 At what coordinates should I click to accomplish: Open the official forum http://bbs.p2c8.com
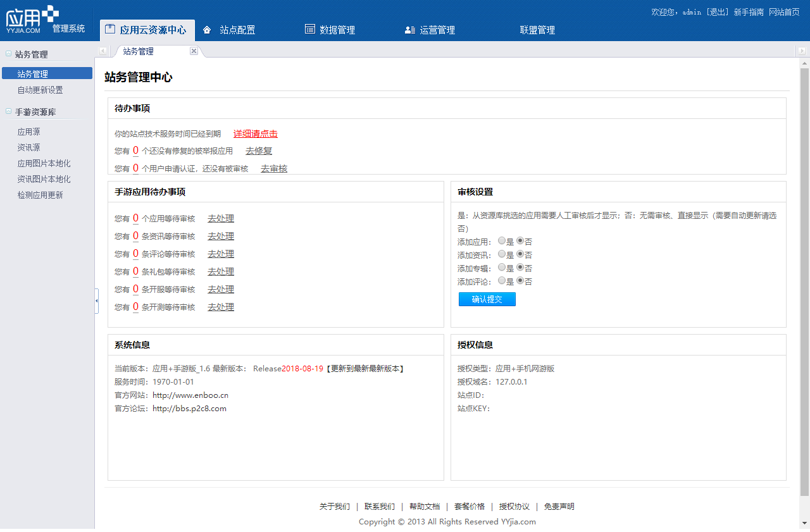(x=189, y=409)
